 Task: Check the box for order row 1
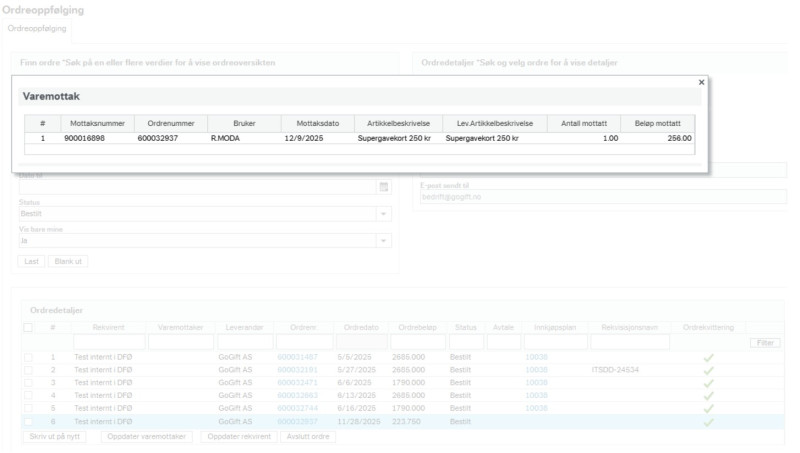pyautogui.click(x=28, y=357)
